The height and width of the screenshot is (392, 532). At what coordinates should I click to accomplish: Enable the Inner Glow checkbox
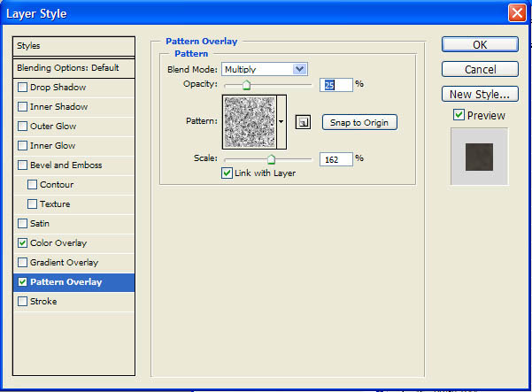click(x=22, y=145)
